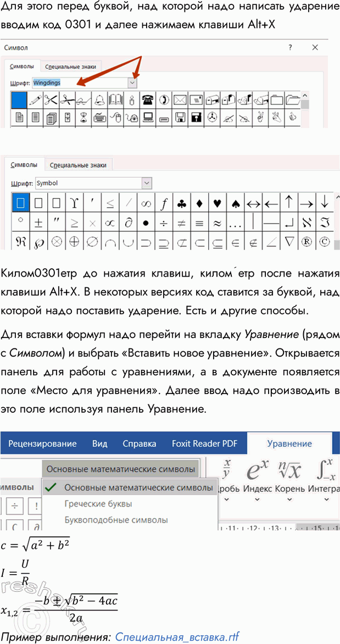
Task: Open the Symbol font dropdown arrow
Action: click(x=147, y=183)
